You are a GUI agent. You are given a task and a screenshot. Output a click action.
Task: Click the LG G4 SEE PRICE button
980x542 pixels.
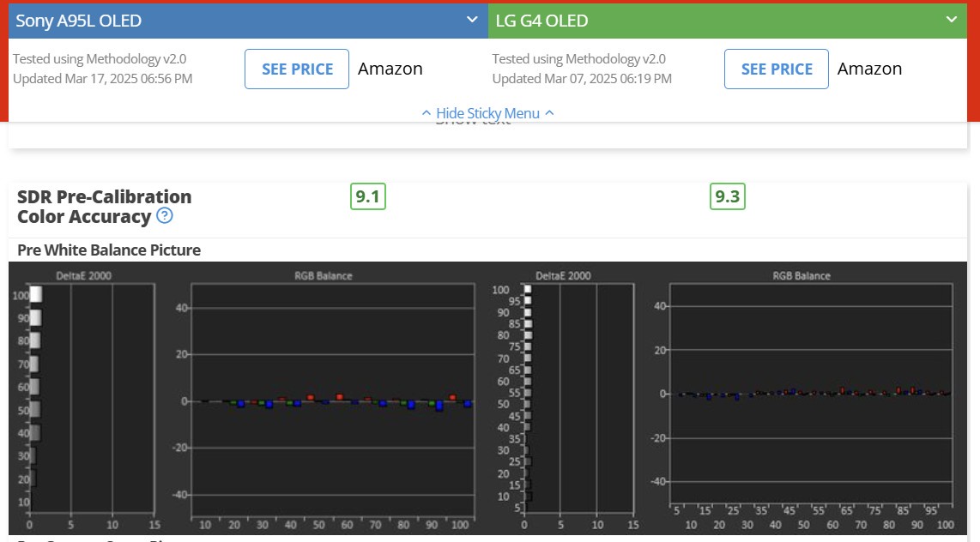tap(777, 69)
